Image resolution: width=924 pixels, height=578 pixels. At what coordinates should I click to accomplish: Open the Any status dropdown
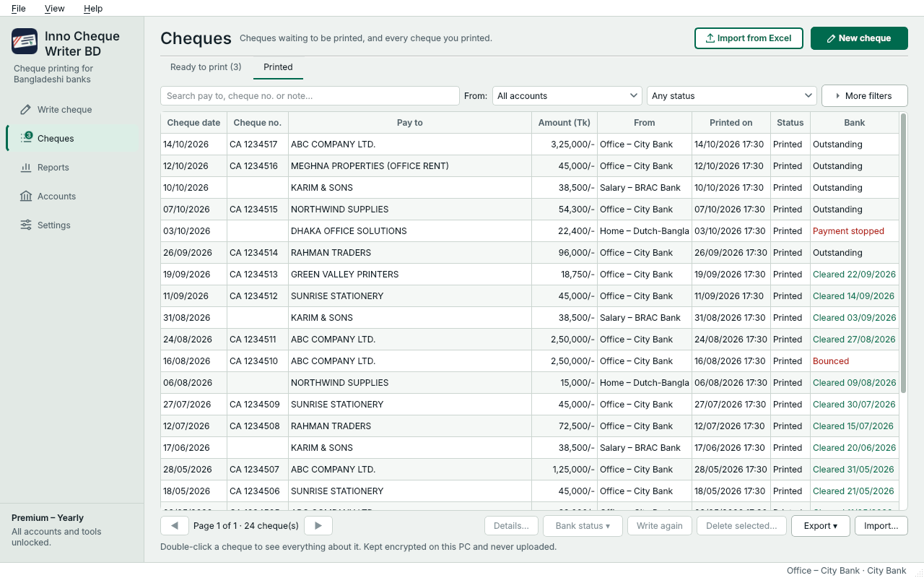(x=732, y=96)
